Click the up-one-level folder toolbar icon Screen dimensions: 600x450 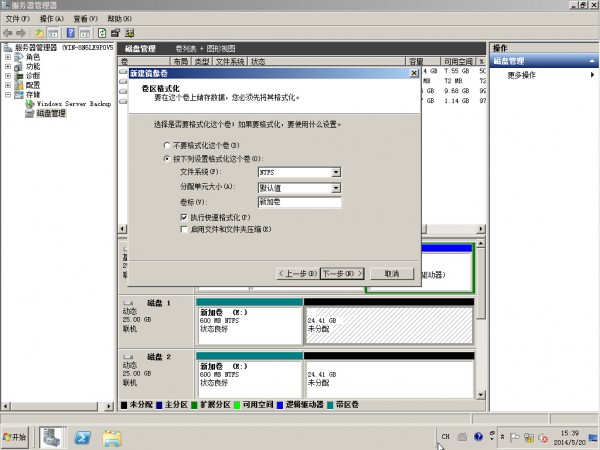(x=39, y=33)
